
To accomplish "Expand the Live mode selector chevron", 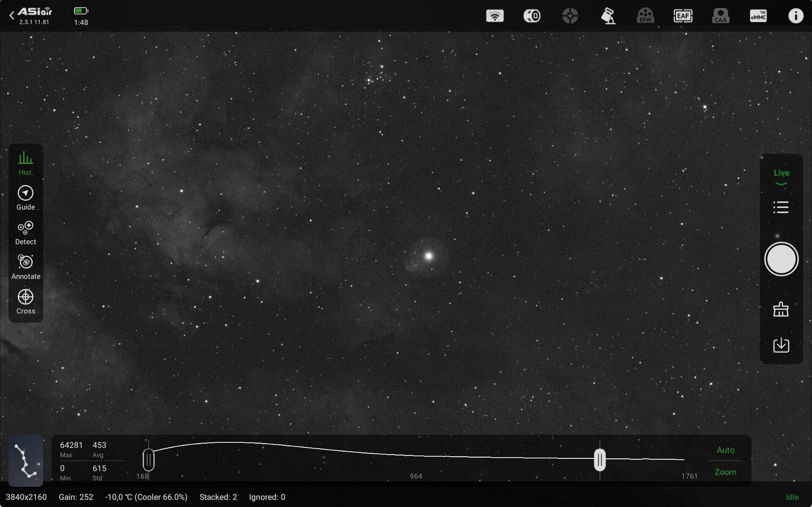I will tap(781, 183).
